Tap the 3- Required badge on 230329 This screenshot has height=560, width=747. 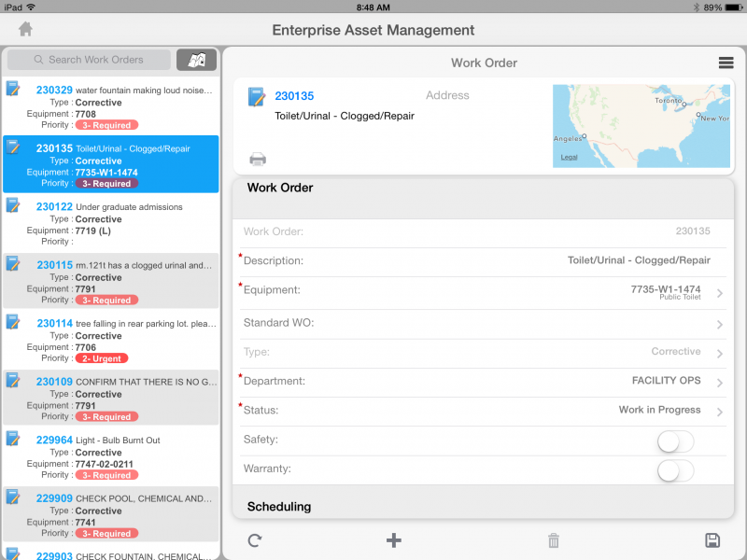point(106,125)
